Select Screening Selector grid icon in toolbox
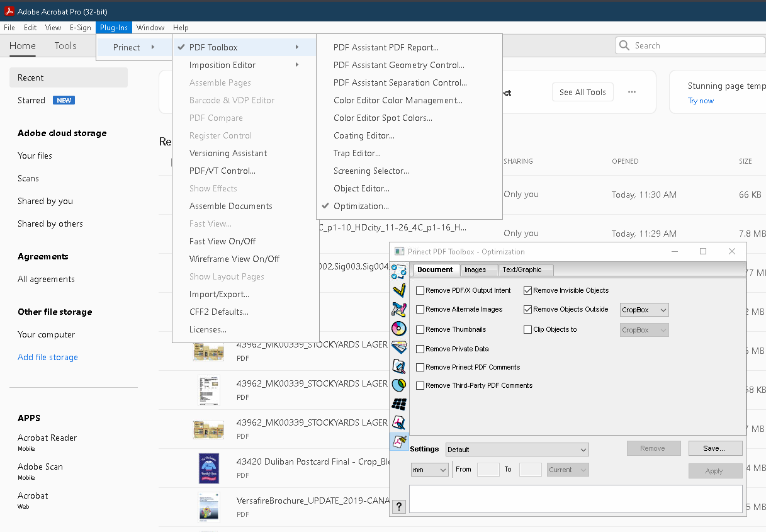 (399, 404)
